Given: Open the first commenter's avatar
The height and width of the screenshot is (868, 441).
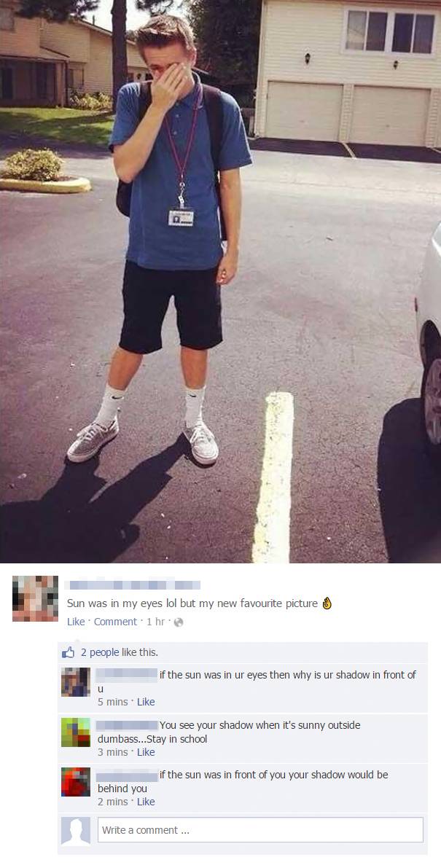Looking at the screenshot, I should (x=76, y=682).
